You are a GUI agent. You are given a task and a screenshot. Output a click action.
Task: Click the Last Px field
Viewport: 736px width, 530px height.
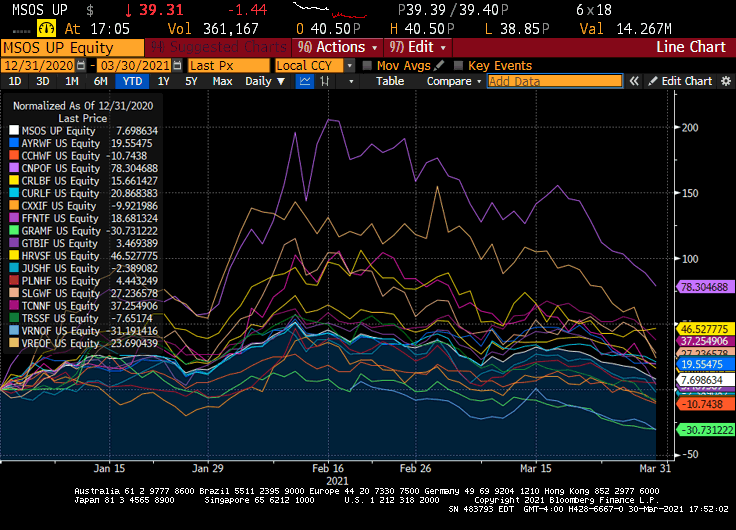tap(229, 65)
